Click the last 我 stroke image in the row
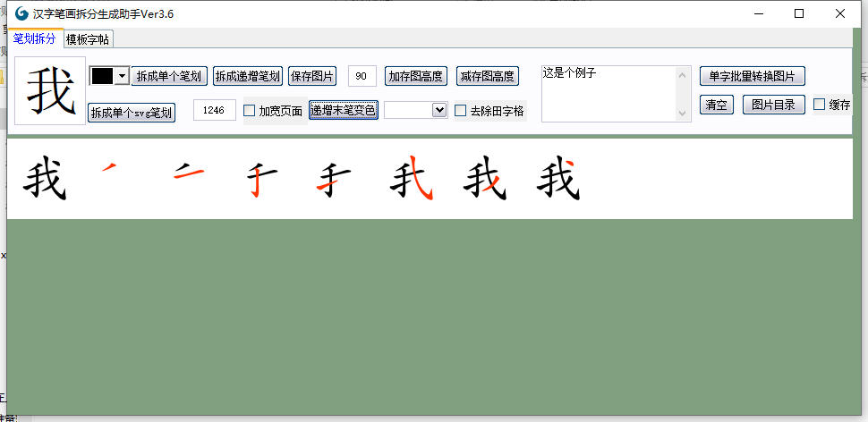This screenshot has height=422, width=868. [558, 179]
